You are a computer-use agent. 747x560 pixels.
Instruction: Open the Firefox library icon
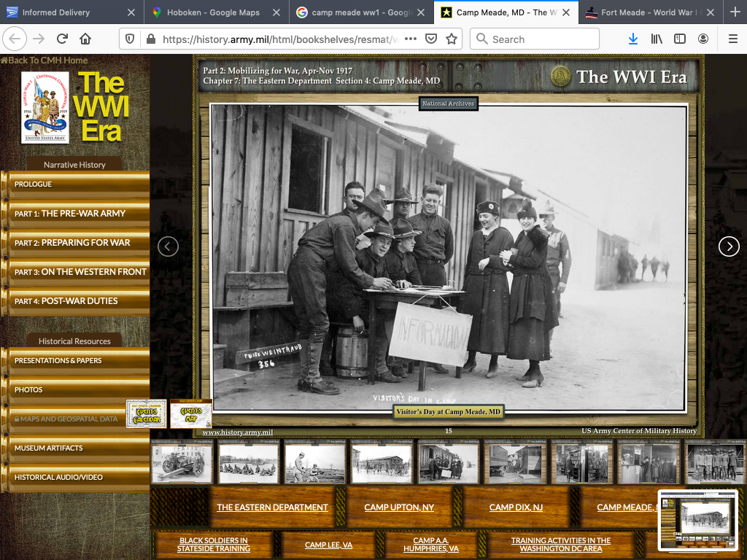(657, 39)
